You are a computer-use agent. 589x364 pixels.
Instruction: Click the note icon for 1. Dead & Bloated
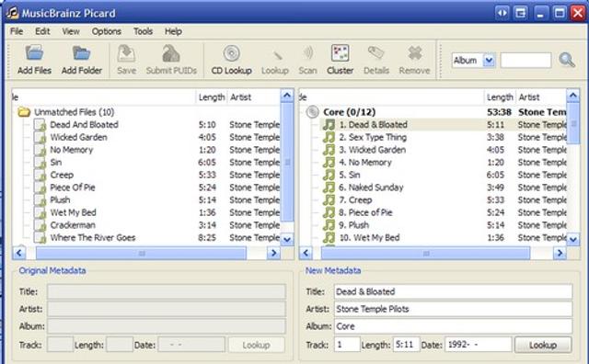pyautogui.click(x=329, y=125)
